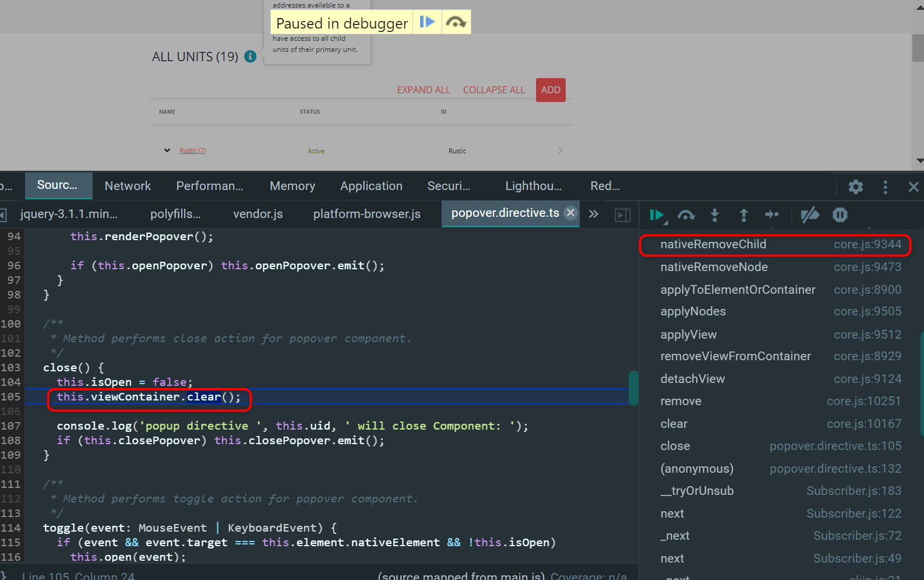This screenshot has width=924, height=580.
Task: Select the jquery-3.1.1.min file tab
Action: pyautogui.click(x=69, y=214)
